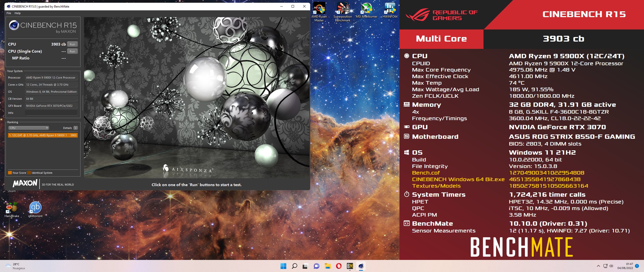This screenshot has width=644, height=272.
Task: Click the Processor field value
Action: pyautogui.click(x=51, y=78)
